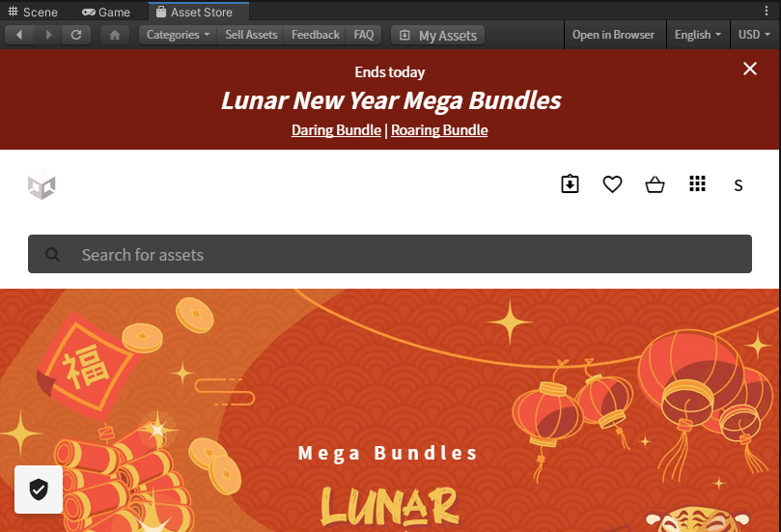Image resolution: width=781 pixels, height=532 pixels.
Task: Expand the Categories dropdown
Action: (x=178, y=35)
